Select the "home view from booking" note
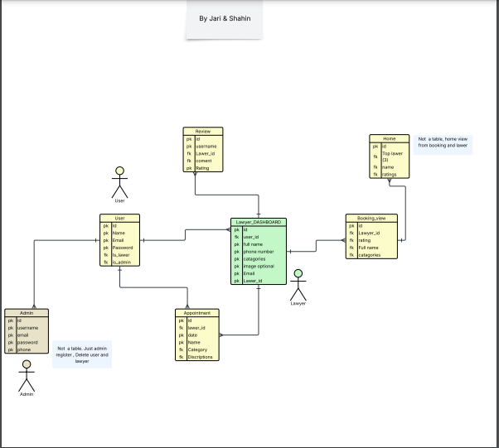 [443, 145]
